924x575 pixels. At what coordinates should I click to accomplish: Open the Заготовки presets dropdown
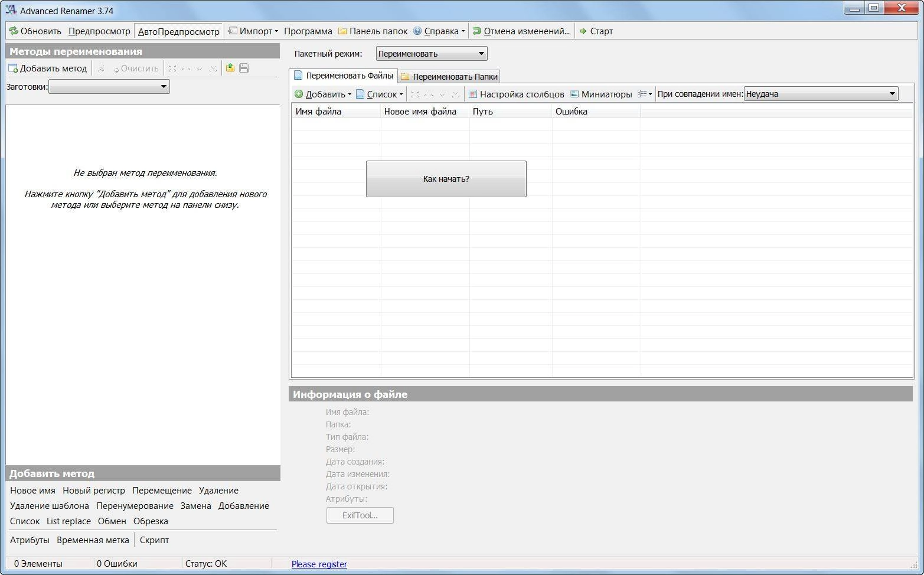[109, 87]
